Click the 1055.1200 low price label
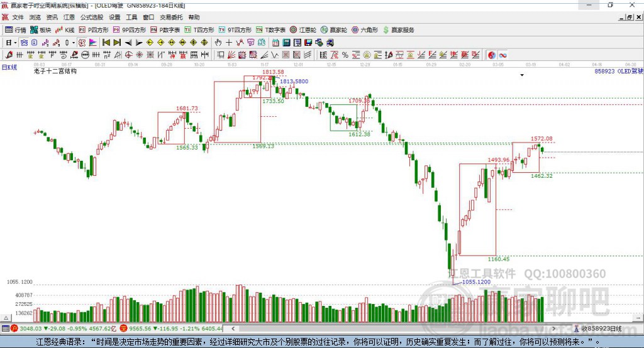 point(477,282)
